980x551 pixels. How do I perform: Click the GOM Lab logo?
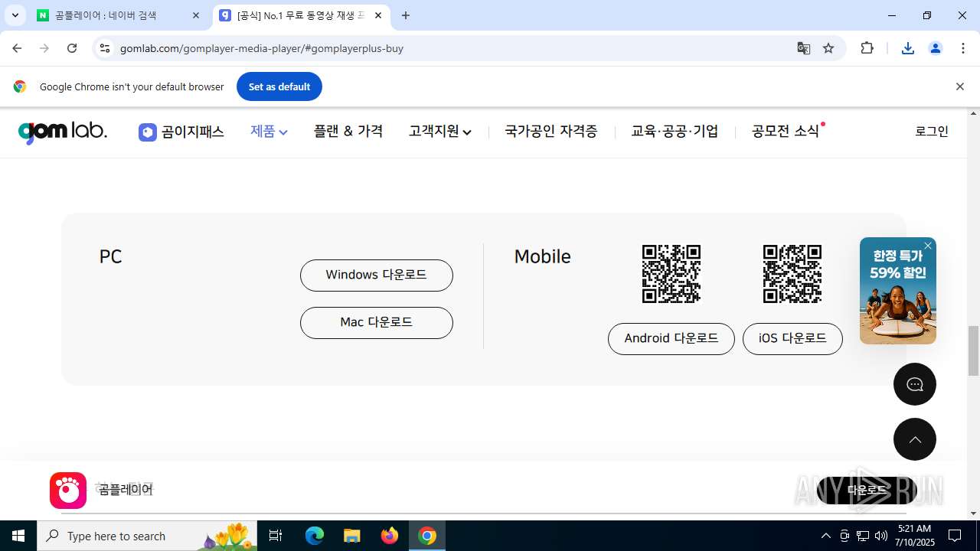click(63, 132)
